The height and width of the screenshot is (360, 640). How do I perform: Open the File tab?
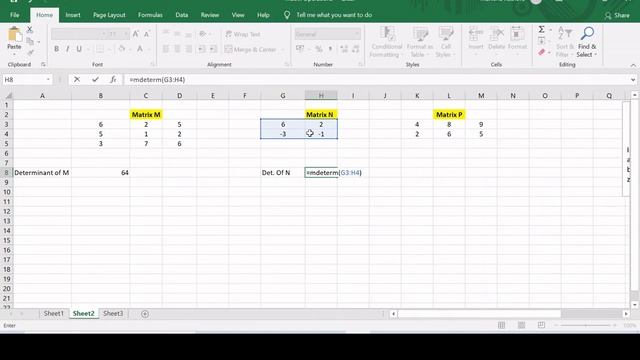pos(15,15)
